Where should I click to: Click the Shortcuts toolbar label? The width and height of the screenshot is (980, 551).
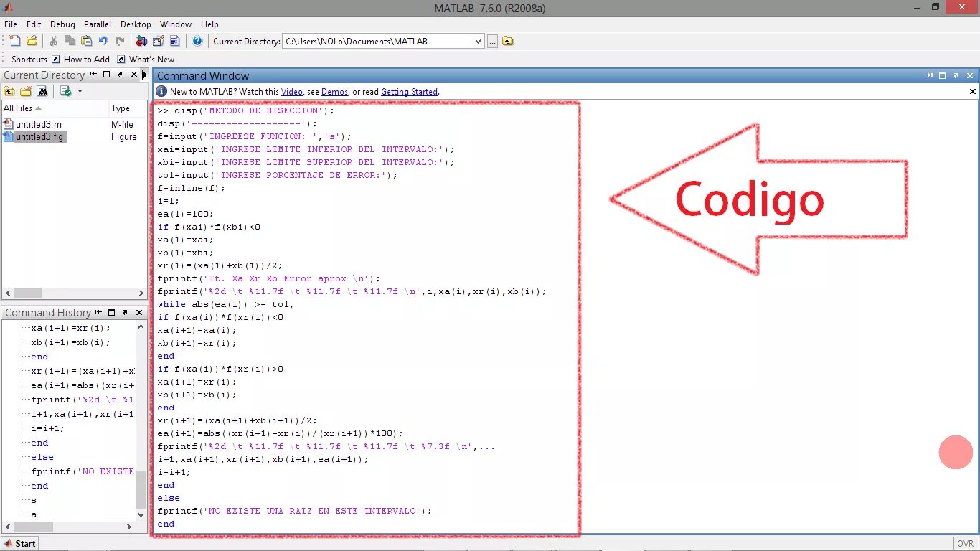coord(29,60)
